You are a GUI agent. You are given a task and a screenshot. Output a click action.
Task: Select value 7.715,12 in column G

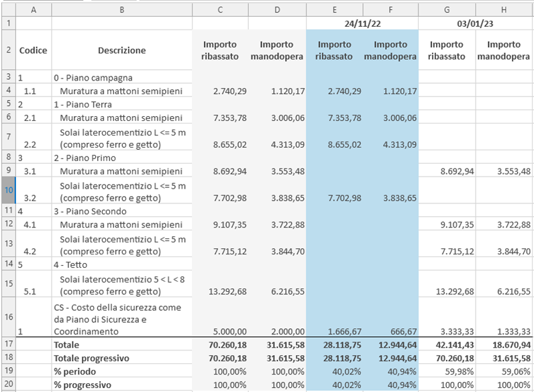(x=447, y=244)
